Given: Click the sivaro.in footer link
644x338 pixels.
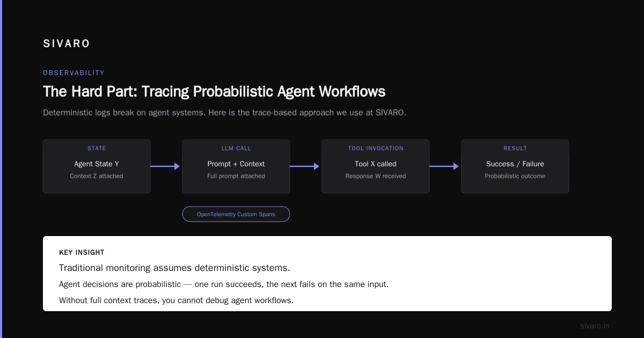Looking at the screenshot, I should point(595,326).
